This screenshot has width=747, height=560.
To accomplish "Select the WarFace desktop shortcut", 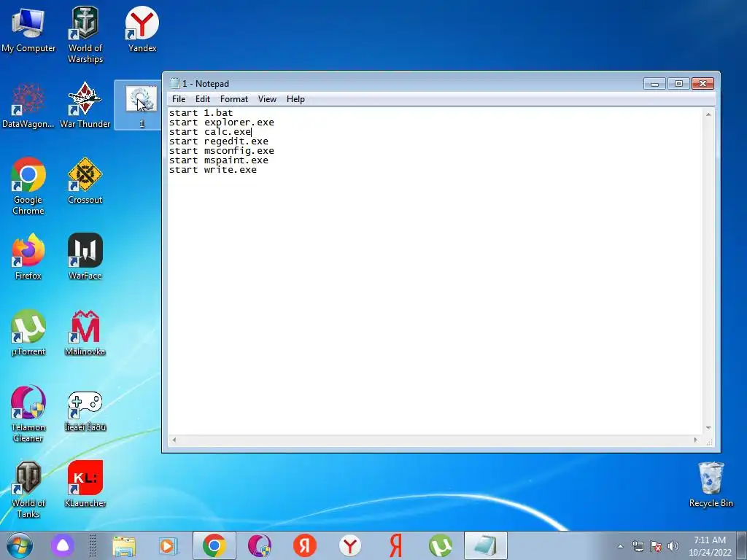I will [85, 257].
